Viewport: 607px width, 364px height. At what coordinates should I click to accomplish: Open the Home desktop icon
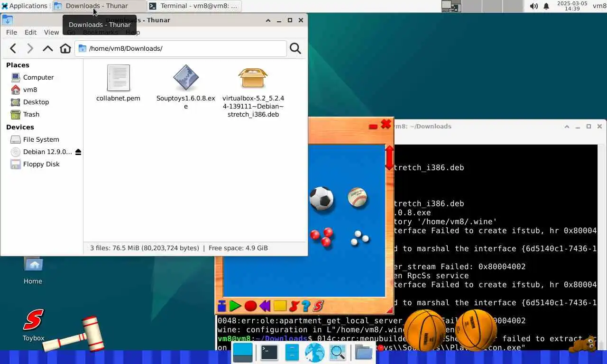click(x=33, y=270)
